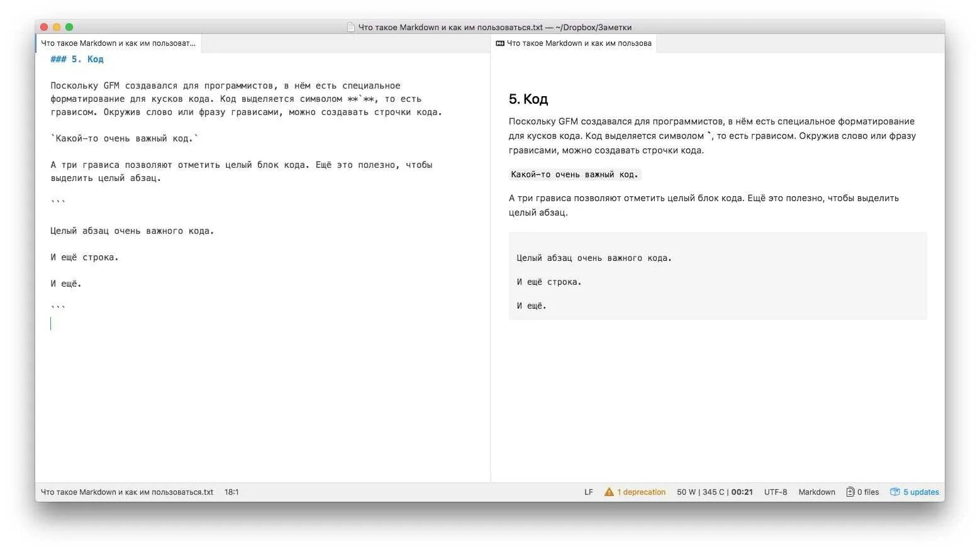This screenshot has width=980, height=552.
Task: Switch to the left editor tab
Action: (118, 43)
